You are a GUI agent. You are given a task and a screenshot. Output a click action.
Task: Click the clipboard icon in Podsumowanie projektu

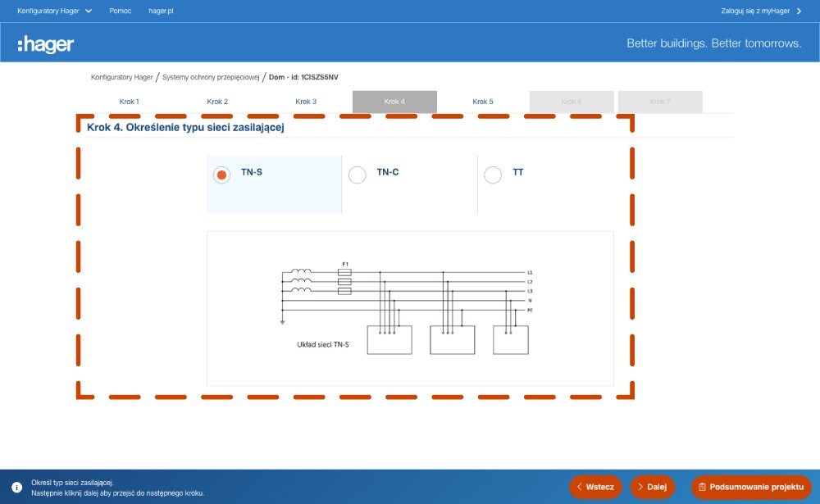[703, 487]
